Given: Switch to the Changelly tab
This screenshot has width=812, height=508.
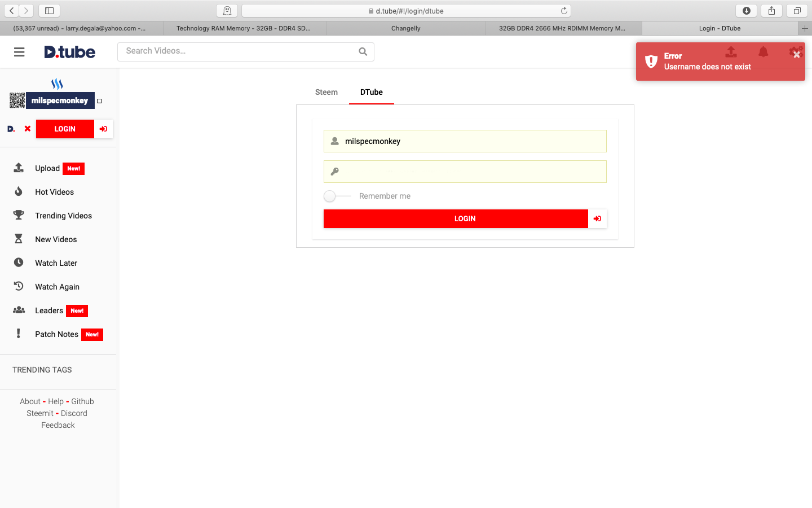Looking at the screenshot, I should pyautogui.click(x=406, y=28).
